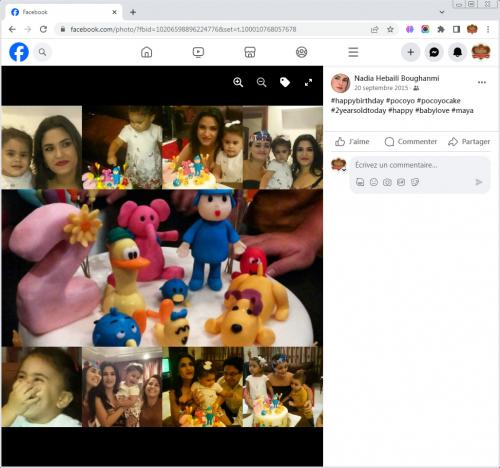Open the Facebook search magnifier
This screenshot has height=468, width=500.
pyautogui.click(x=42, y=52)
